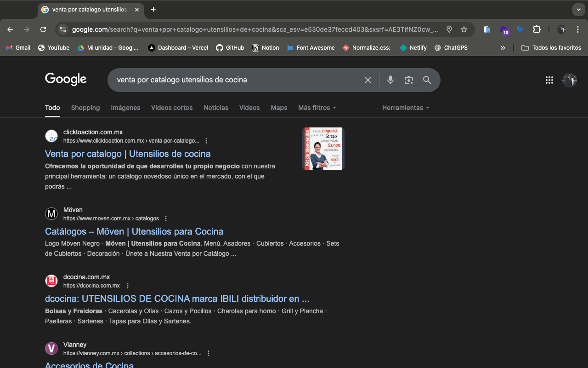The image size is (588, 368).
Task: Open the blue tag extension icon
Action: coord(520,29)
